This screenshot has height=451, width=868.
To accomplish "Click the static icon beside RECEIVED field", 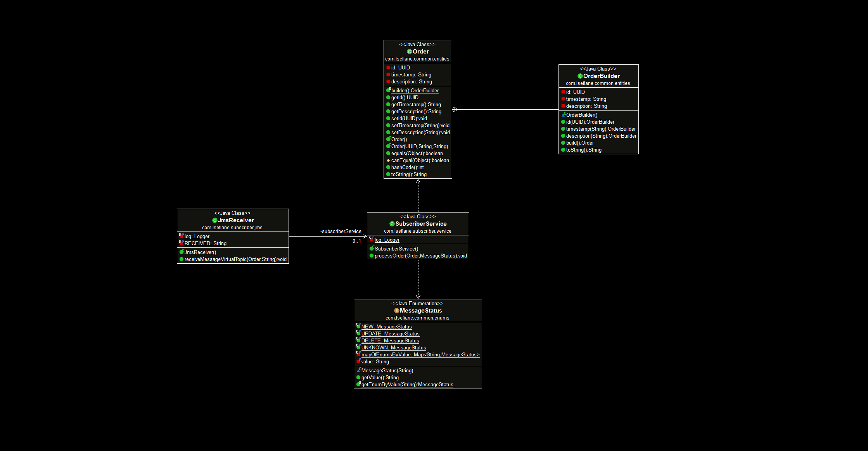I will coord(181,243).
